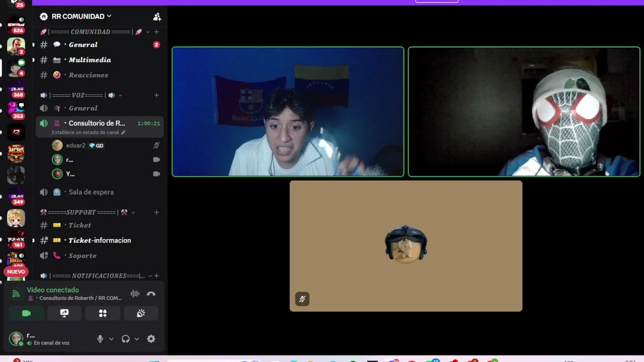Click the NUEVO unread button
Image resolution: width=644 pixels, height=362 pixels.
(x=16, y=271)
